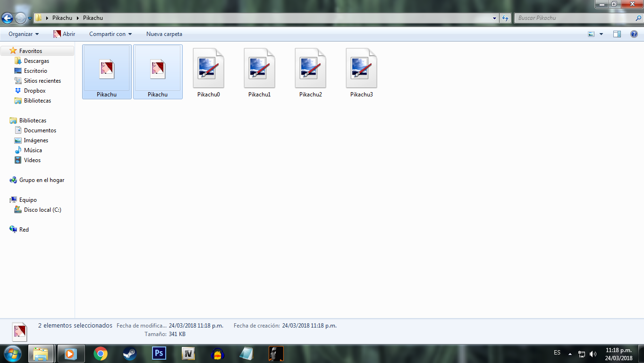Click the magnifier icon in the search box

coord(638,18)
